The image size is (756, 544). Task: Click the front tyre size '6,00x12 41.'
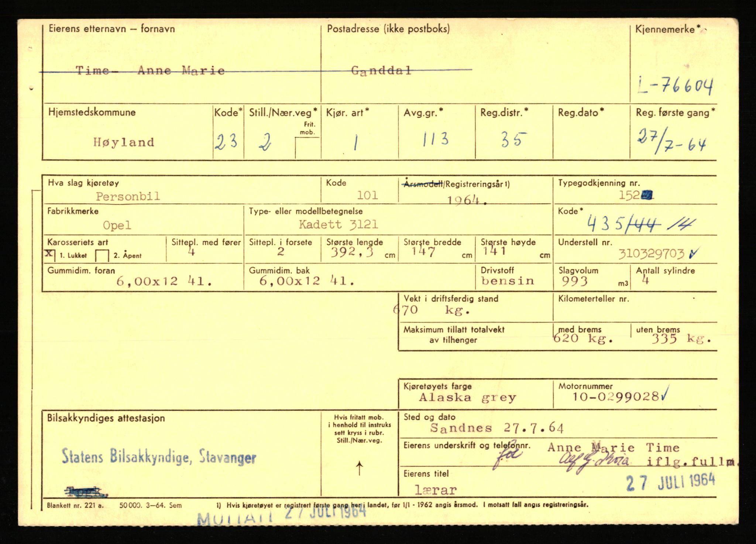coord(164,282)
